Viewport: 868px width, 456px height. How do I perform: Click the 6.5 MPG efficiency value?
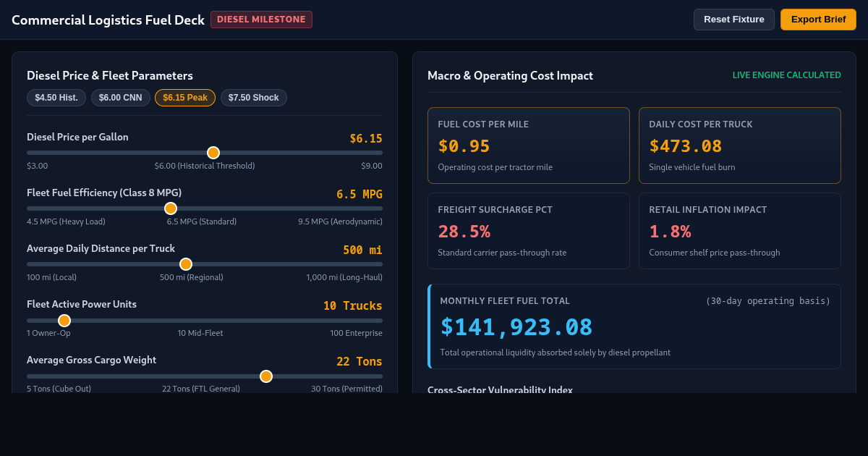[x=359, y=194]
